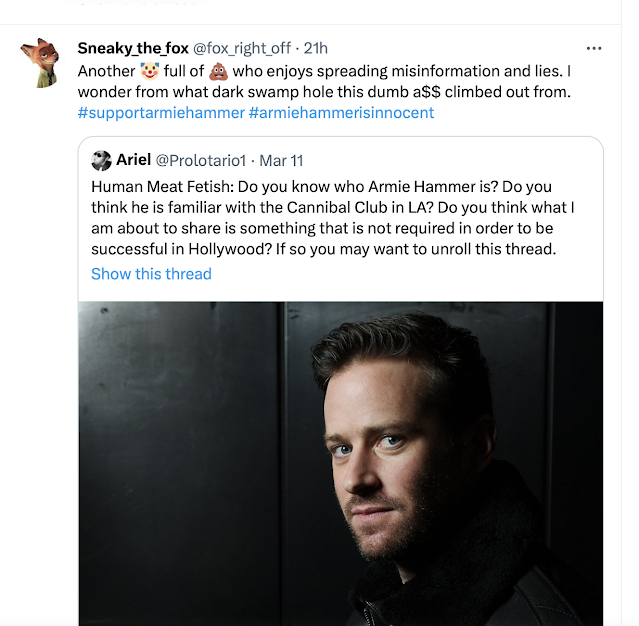Image resolution: width=639 pixels, height=626 pixels.
Task: Open the #supportarmiehammer hashtag
Action: [x=160, y=112]
